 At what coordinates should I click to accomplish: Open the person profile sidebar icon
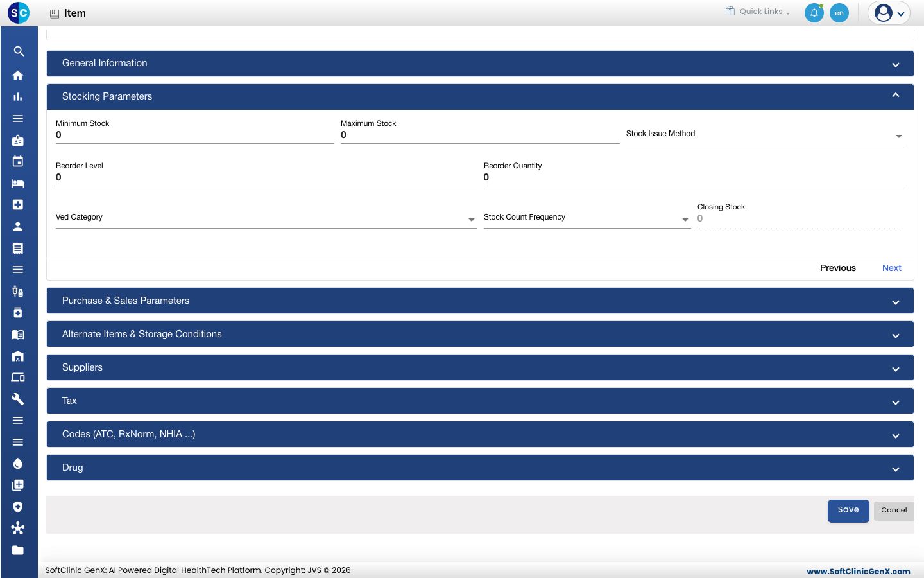(18, 226)
